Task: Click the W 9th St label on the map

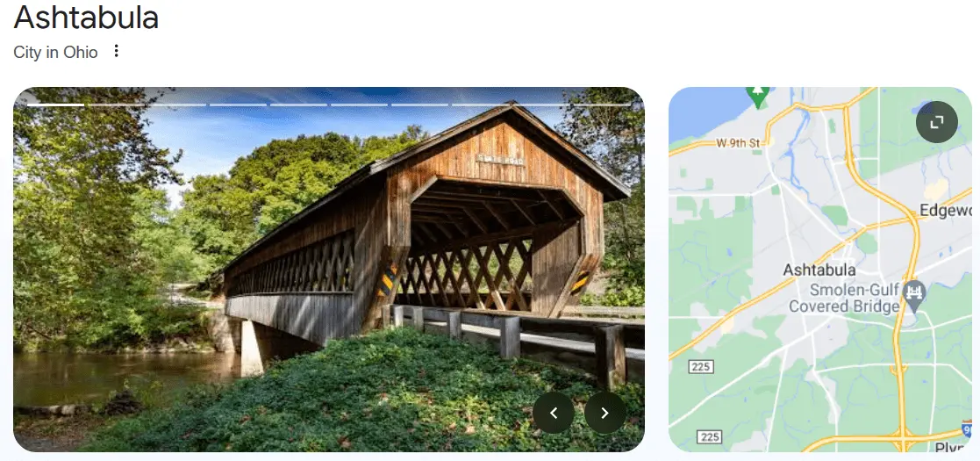Action: coord(738,143)
